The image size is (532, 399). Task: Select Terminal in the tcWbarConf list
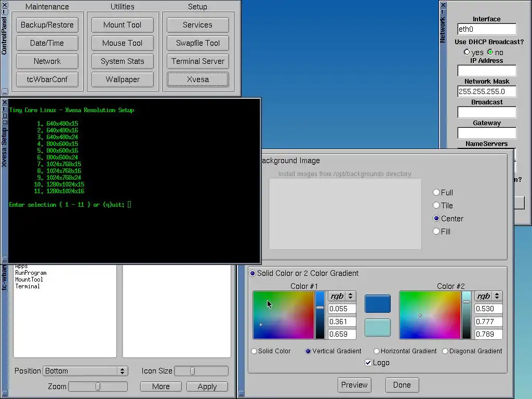coord(28,286)
